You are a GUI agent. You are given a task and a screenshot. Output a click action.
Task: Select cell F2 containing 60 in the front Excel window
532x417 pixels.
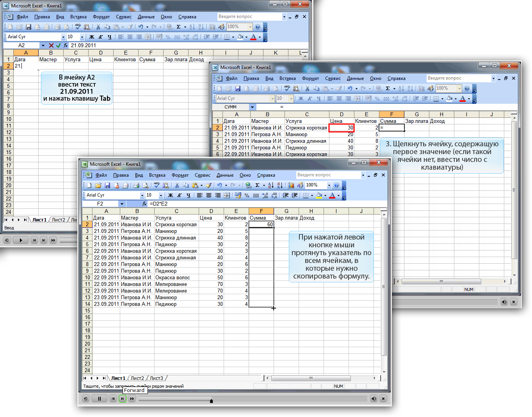[x=261, y=225]
